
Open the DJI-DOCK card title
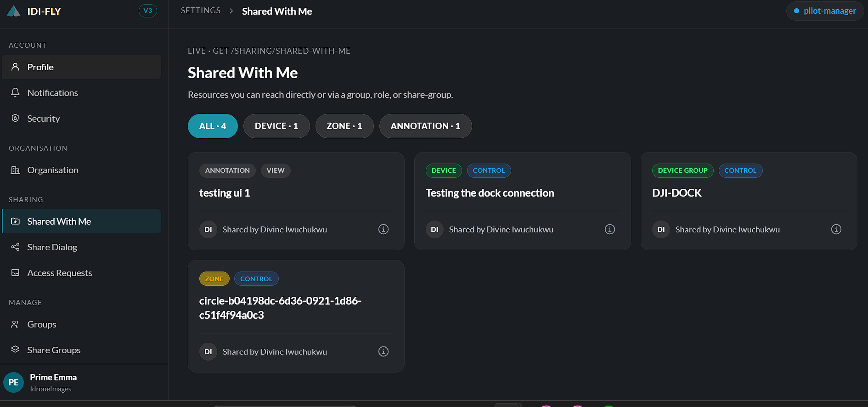click(676, 193)
